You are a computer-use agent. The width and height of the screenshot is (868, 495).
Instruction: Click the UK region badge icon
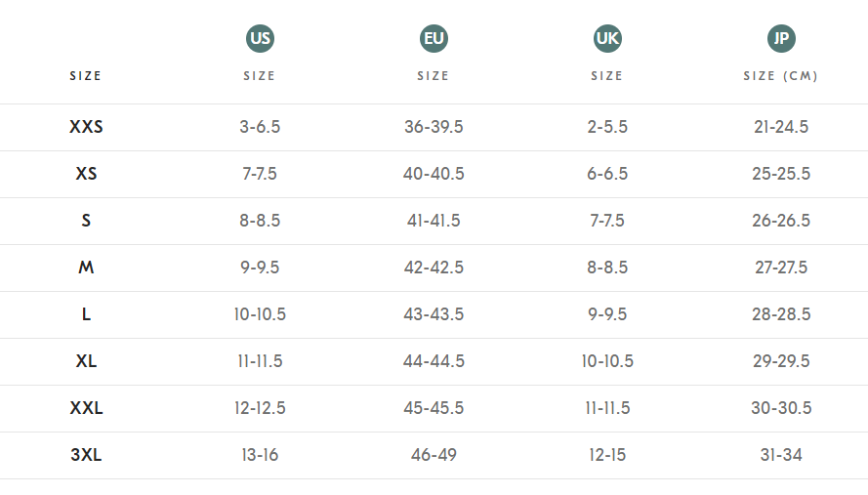pos(607,39)
